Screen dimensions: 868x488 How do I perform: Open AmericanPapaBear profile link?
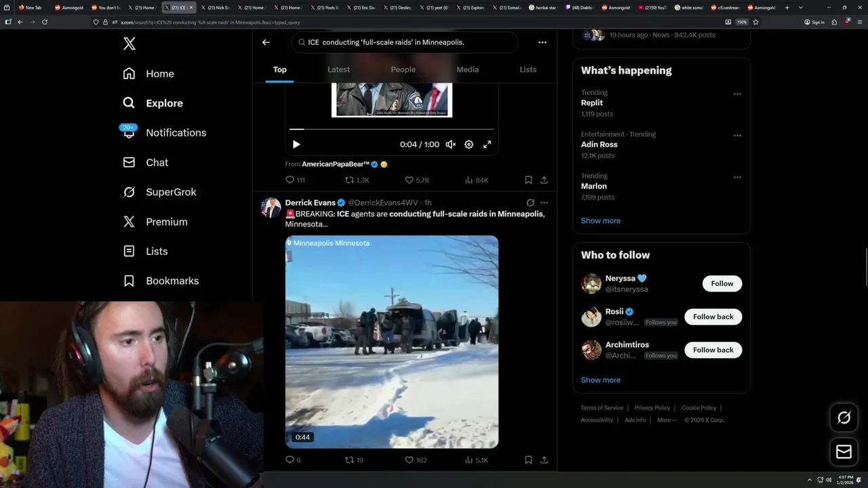point(336,164)
